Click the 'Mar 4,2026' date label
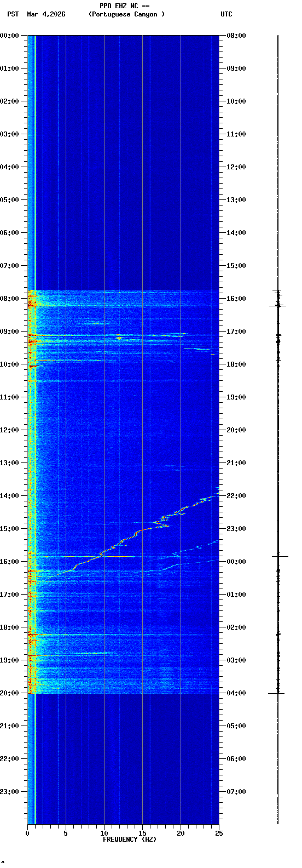The width and height of the screenshot is (302, 868). click(46, 14)
